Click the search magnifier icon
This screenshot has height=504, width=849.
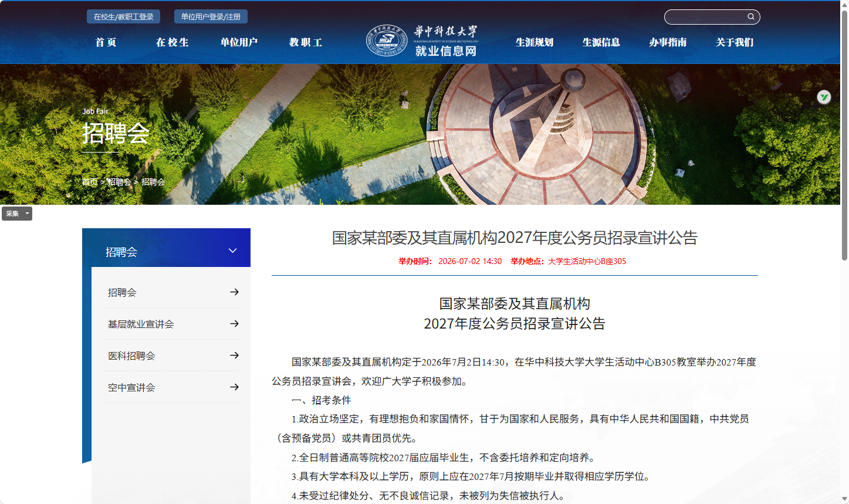tap(750, 16)
